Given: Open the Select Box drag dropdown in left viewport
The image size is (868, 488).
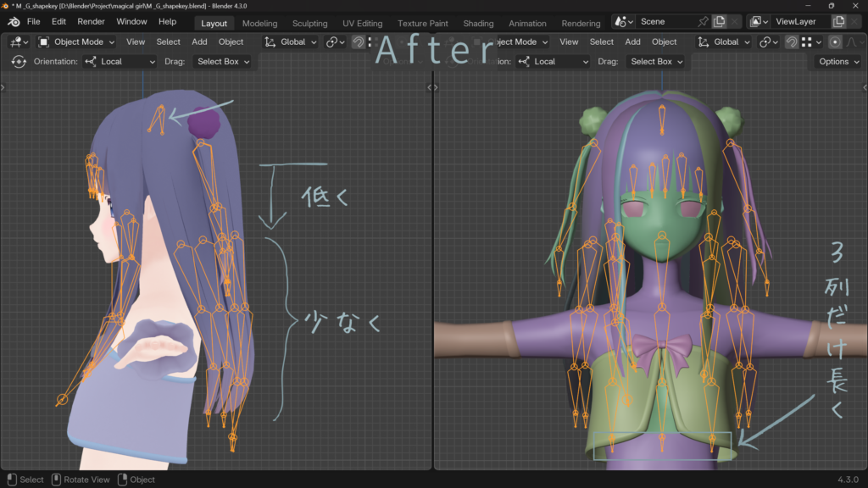Looking at the screenshot, I should tap(224, 62).
